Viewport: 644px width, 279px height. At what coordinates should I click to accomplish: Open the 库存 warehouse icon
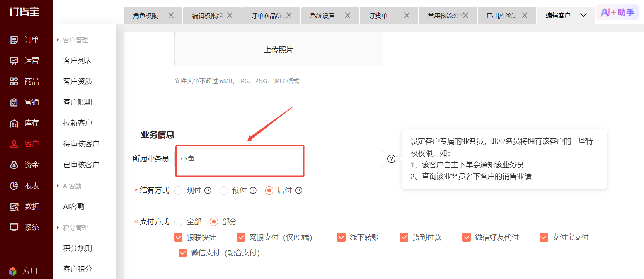pyautogui.click(x=14, y=123)
